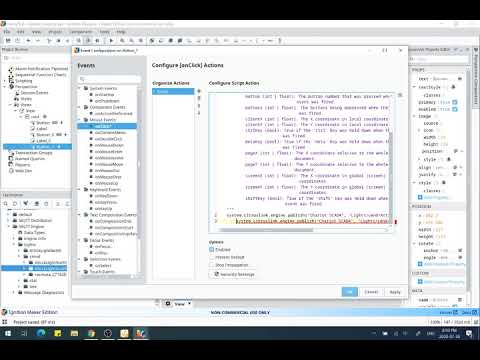The height and width of the screenshot is (360, 480).
Task: Click the Cancel button in the dialog
Action: pos(371,292)
